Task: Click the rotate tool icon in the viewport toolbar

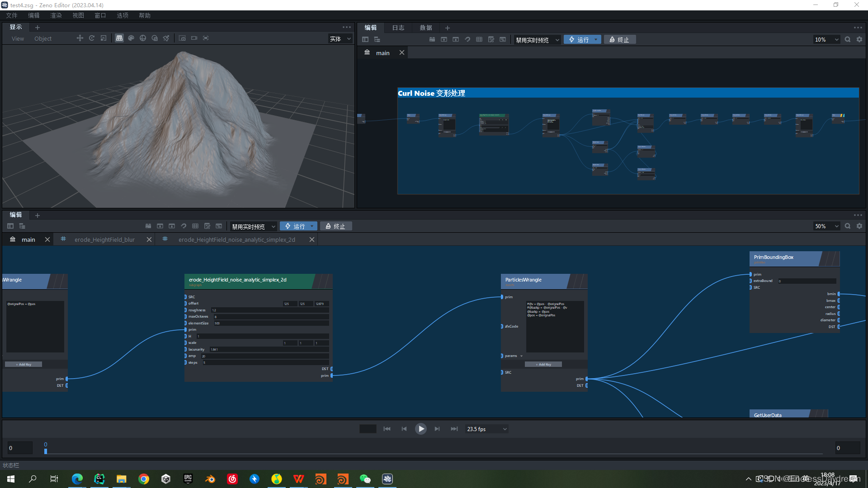Action: coord(92,38)
